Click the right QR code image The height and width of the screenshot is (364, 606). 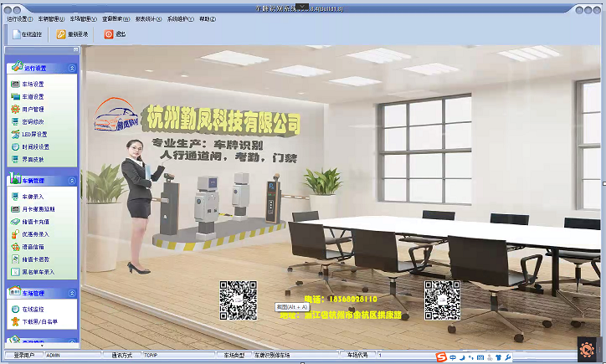click(442, 300)
